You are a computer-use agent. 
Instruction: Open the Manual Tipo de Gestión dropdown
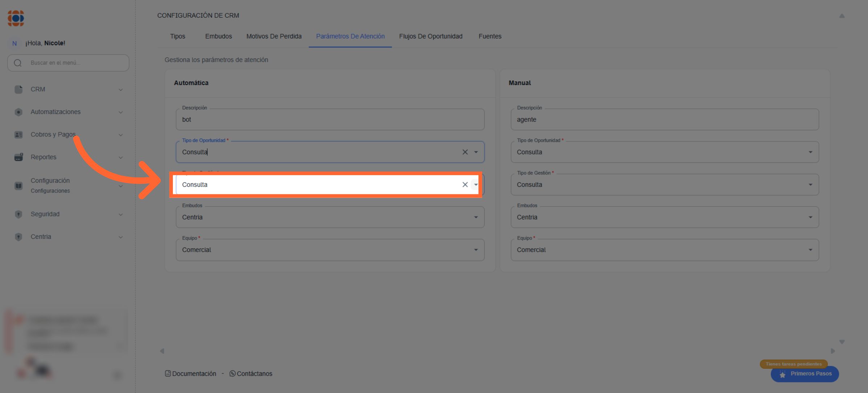point(810,185)
